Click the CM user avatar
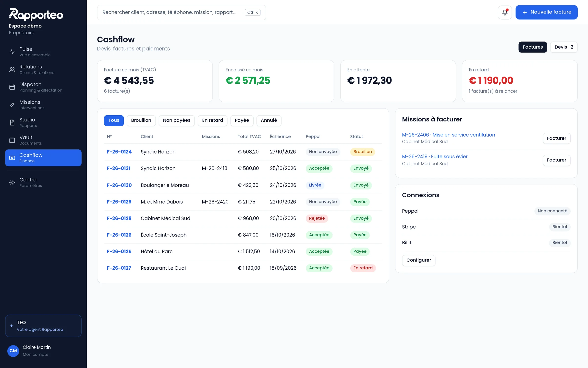This screenshot has width=588, height=368. (13, 351)
